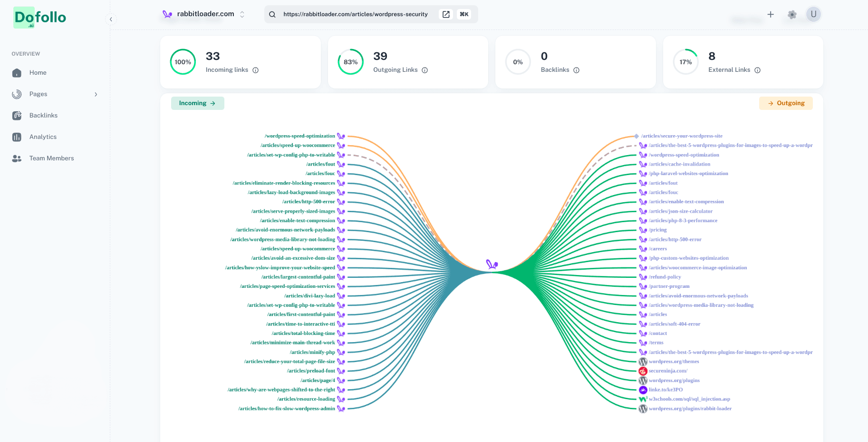The height and width of the screenshot is (442, 868).
Task: Click the Backlinks sidebar icon
Action: (17, 116)
